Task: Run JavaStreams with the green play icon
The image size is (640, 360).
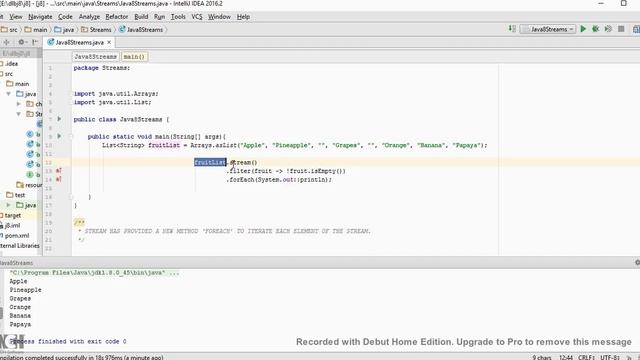Action: 583,29
